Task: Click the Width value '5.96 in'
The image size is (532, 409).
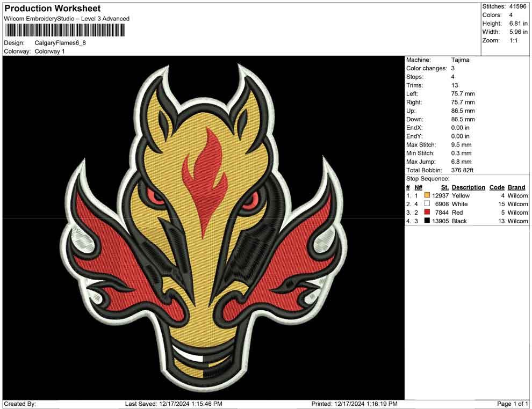Action: click(518, 32)
